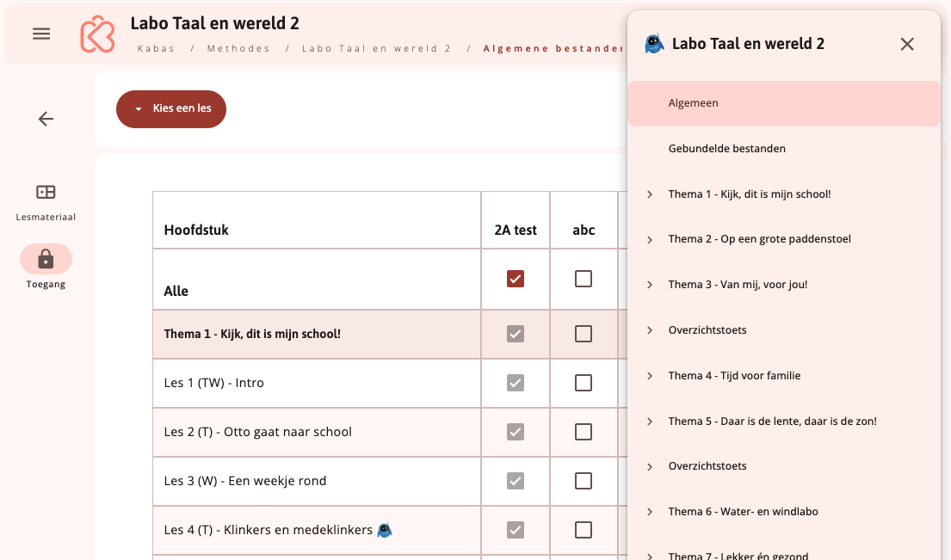Check abc for Les 2 Otto gaat naar school
Image resolution: width=951 pixels, height=560 pixels.
584,432
